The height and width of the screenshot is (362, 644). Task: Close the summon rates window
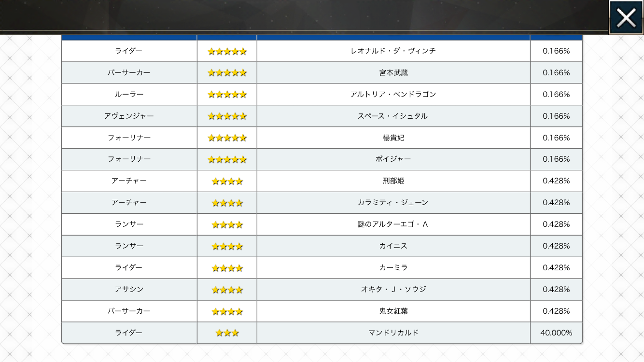coord(626,17)
